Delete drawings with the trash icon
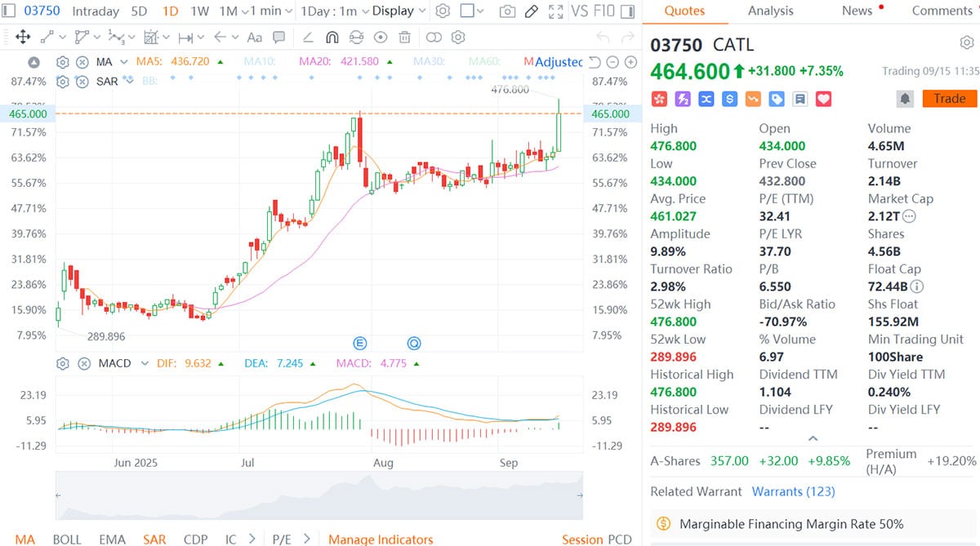The image size is (980, 546). pyautogui.click(x=404, y=37)
